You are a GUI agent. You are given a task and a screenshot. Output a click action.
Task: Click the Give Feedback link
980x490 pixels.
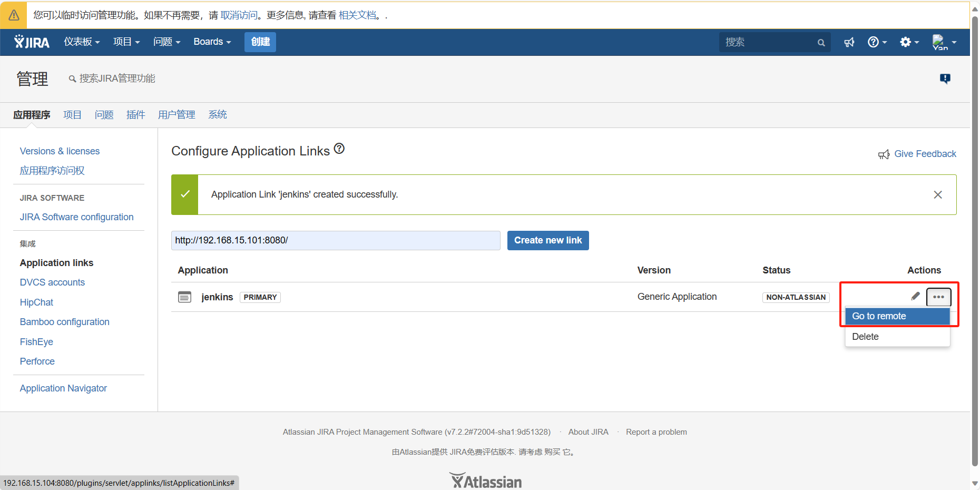[925, 154]
